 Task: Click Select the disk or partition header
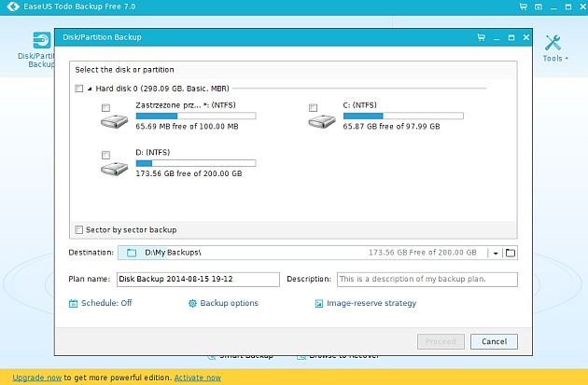[124, 70]
